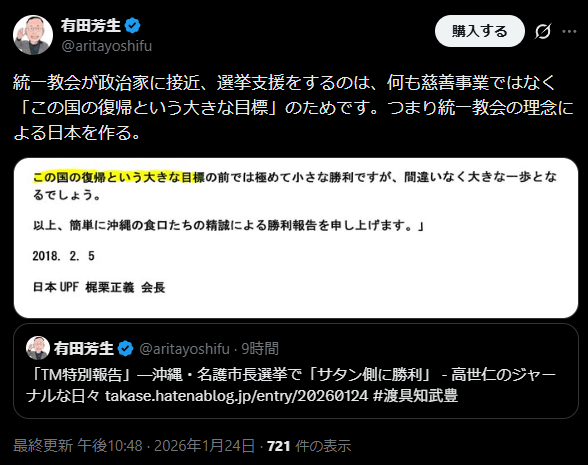Screen dimensions: 588x465
Task: Open the three-dot more options menu
Action: click(569, 32)
